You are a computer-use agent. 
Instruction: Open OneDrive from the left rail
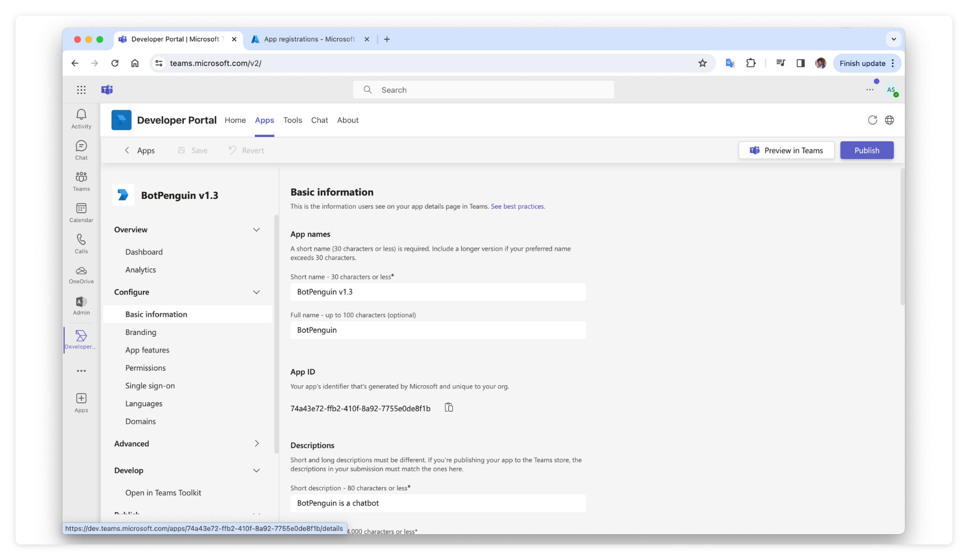tap(81, 273)
